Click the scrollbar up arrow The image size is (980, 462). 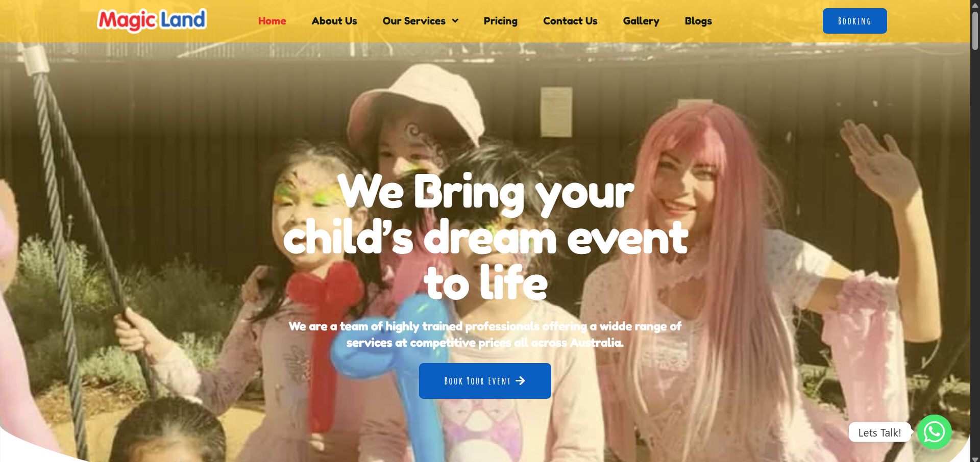pyautogui.click(x=975, y=4)
